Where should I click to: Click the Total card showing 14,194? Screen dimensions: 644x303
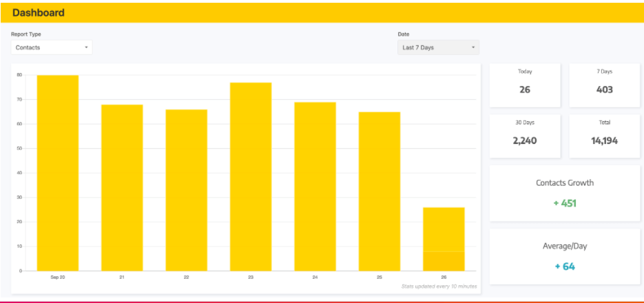pyautogui.click(x=604, y=136)
